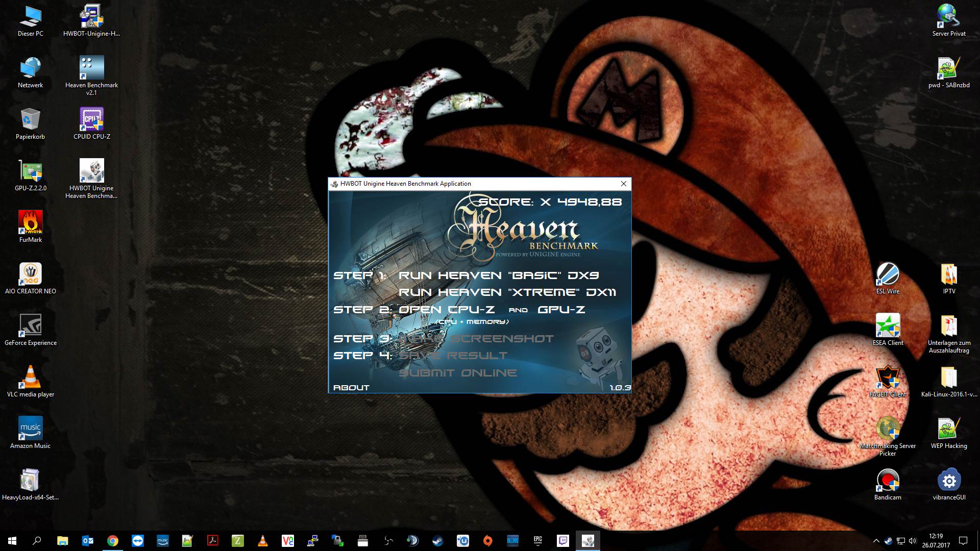Open ESL Wire desktop icon
Image resolution: width=980 pixels, height=551 pixels.
click(888, 279)
